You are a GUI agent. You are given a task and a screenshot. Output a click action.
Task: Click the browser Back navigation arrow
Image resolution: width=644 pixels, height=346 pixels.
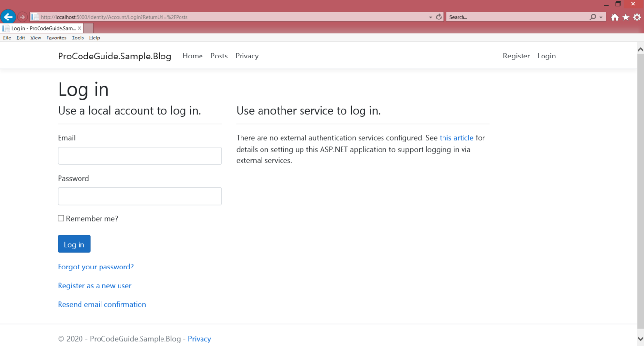pyautogui.click(x=8, y=16)
